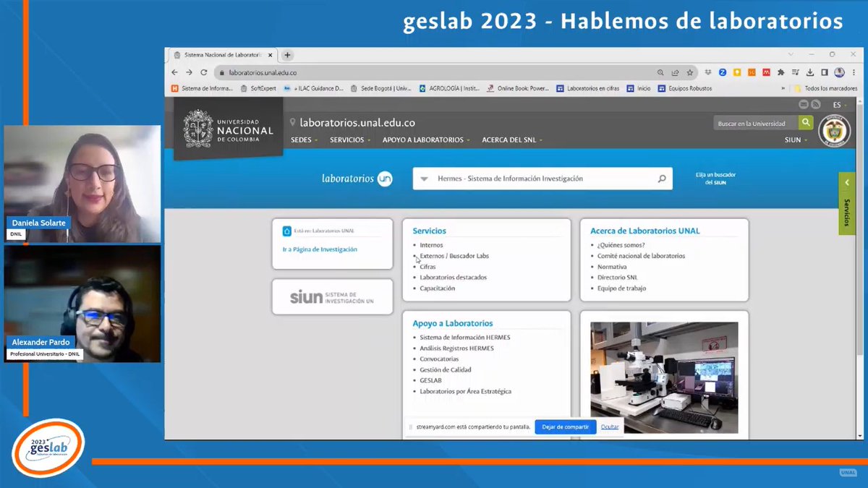Open the extensions puzzle piece icon
The height and width of the screenshot is (488, 868).
780,72
